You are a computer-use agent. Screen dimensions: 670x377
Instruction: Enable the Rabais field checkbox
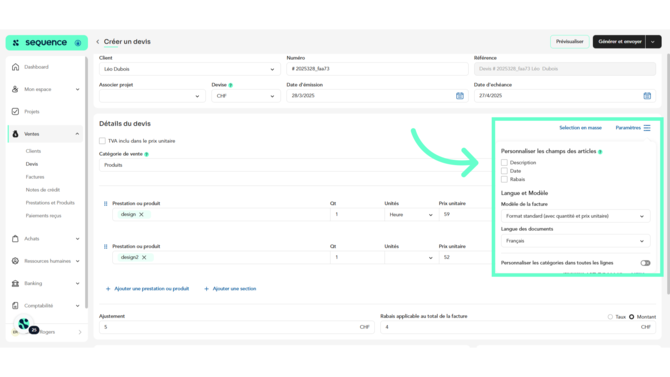click(x=504, y=180)
